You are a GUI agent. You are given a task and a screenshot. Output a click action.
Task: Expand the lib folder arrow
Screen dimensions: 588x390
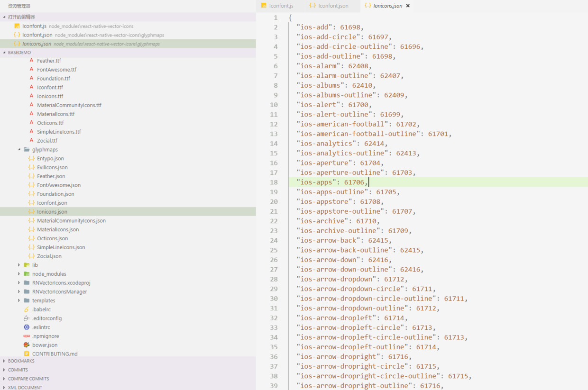pyautogui.click(x=19, y=265)
